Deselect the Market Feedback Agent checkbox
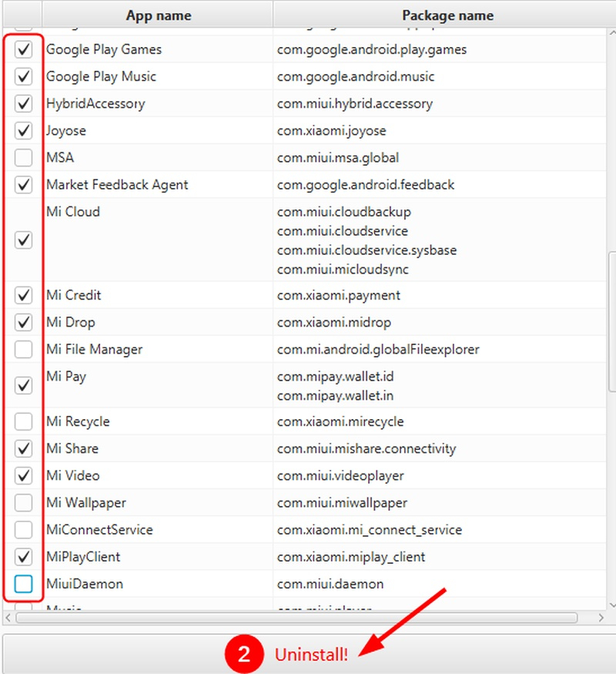 click(24, 185)
